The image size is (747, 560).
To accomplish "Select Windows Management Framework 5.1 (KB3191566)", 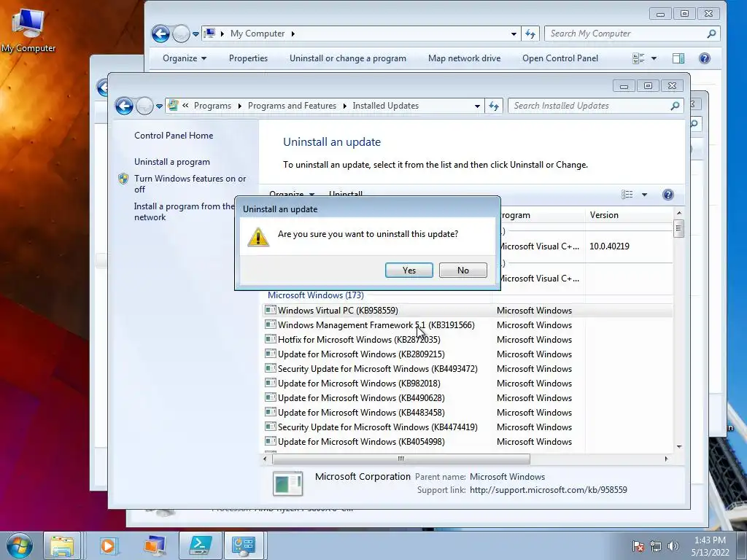I will pos(468,325).
